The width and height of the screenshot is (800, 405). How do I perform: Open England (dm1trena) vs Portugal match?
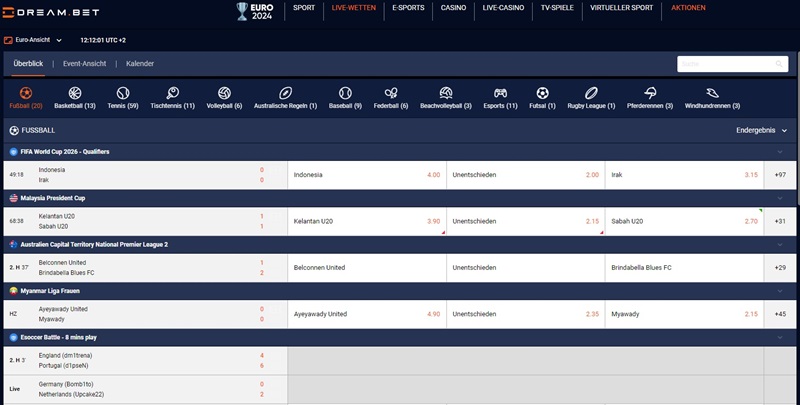145,361
